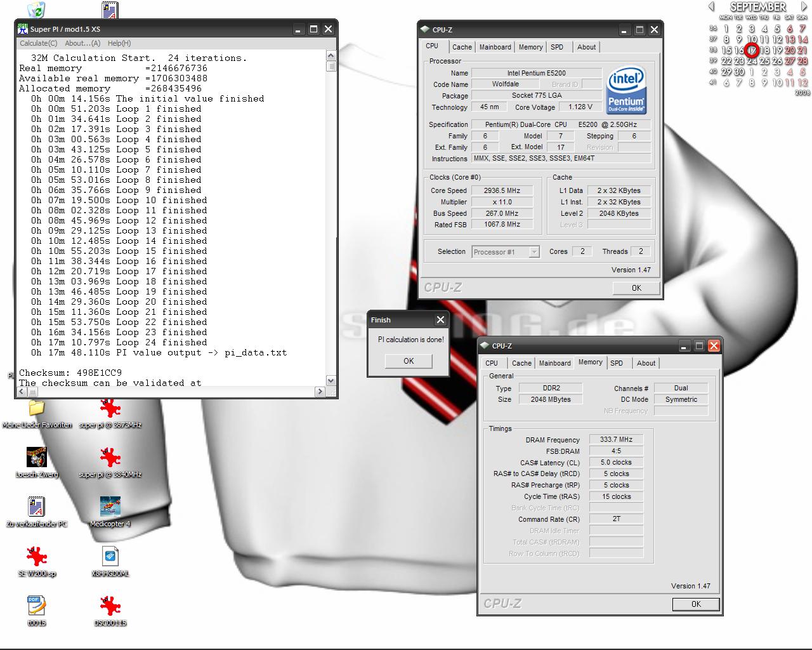Click the DRAM Frequency value 333.7 MHz
Viewport: 812px width, 650px height.
click(616, 439)
